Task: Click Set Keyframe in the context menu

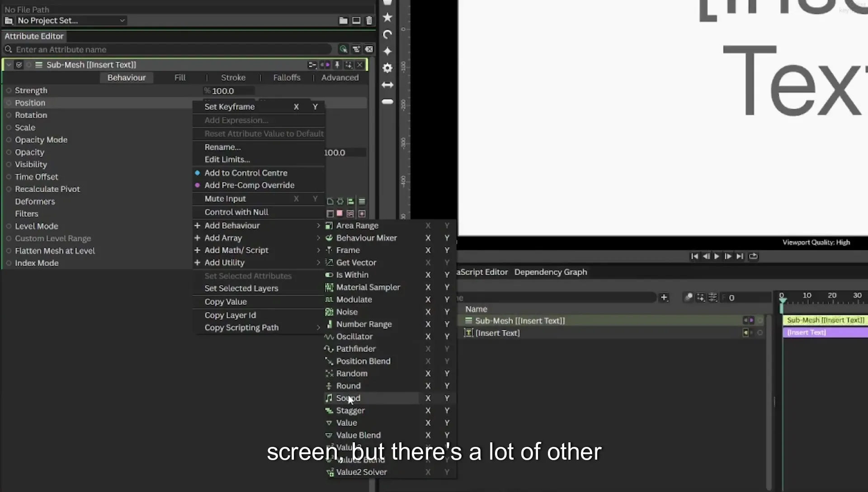Action: [229, 107]
